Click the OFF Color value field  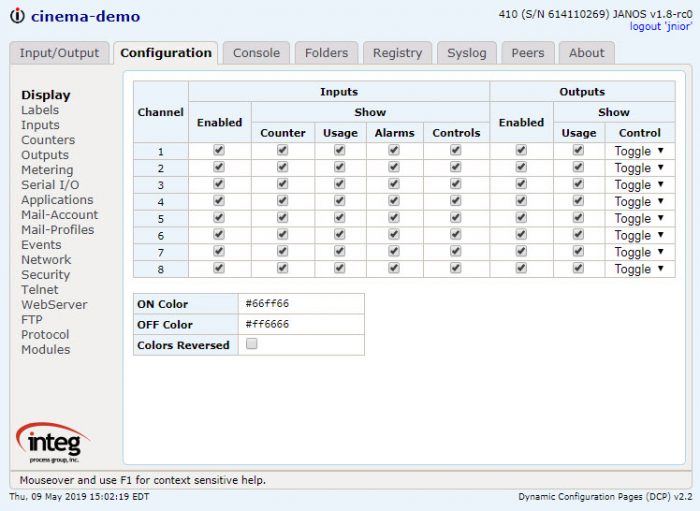[301, 324]
